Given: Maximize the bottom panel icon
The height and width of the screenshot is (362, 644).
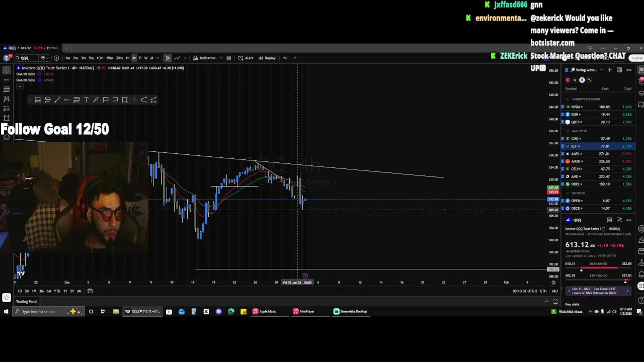Looking at the screenshot, I should pyautogui.click(x=555, y=302).
